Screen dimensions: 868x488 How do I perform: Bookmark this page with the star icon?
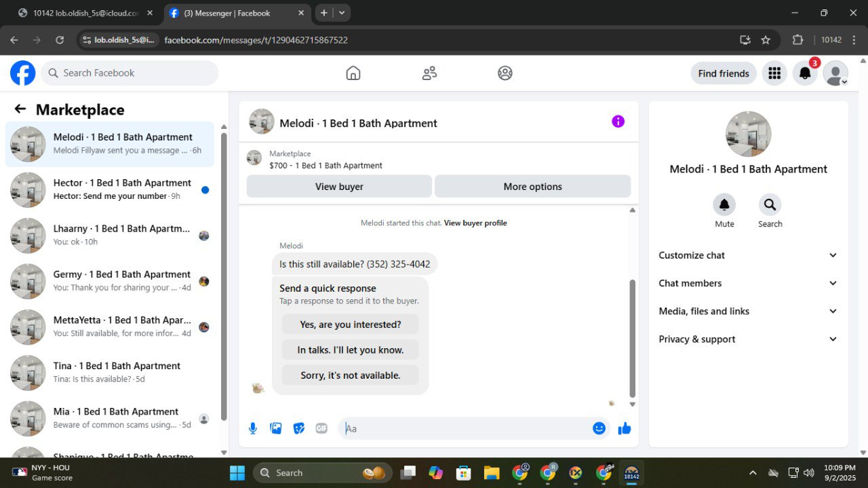(766, 40)
